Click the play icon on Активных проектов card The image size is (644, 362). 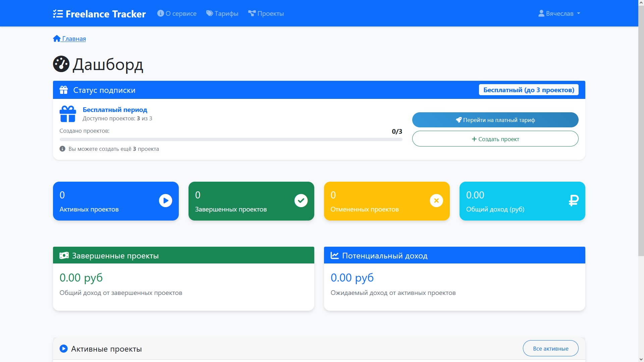165,200
